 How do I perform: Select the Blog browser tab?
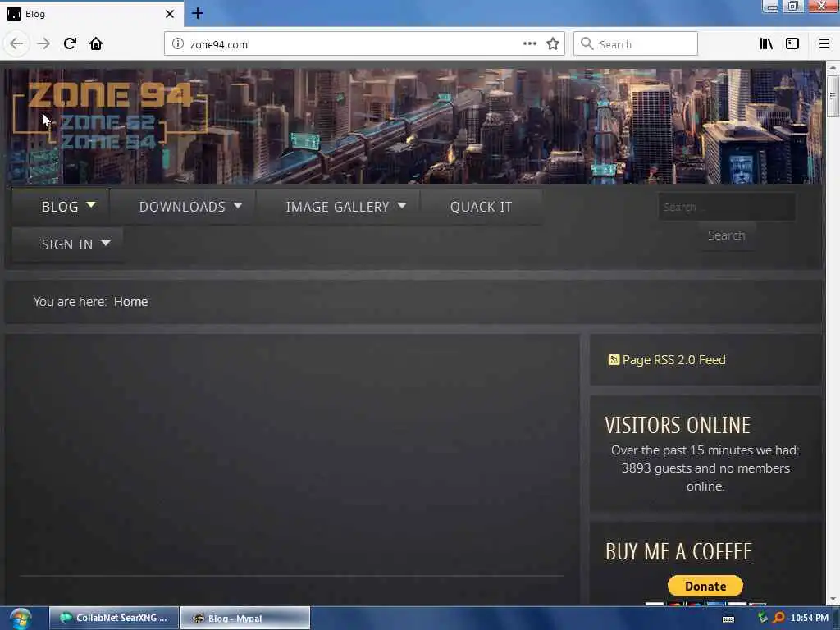click(x=92, y=14)
